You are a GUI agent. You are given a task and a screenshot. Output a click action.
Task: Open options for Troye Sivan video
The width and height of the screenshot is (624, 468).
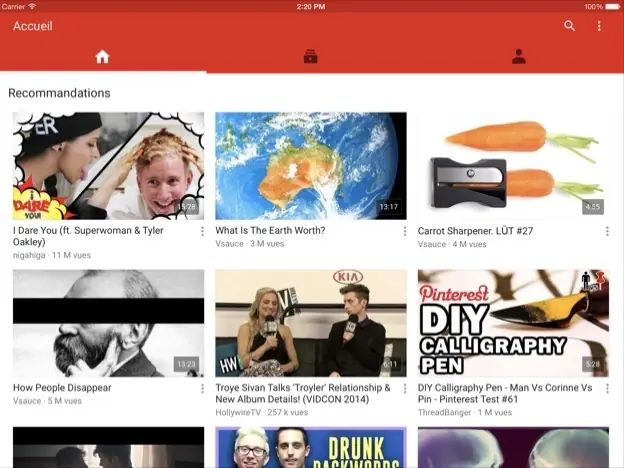(405, 388)
